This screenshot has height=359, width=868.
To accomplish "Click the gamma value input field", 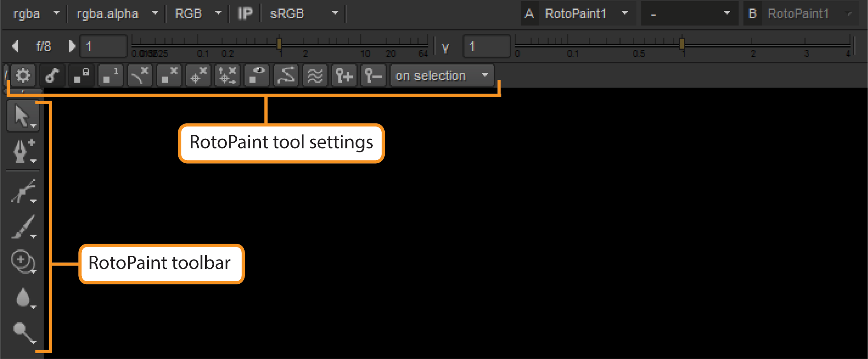I will (x=486, y=47).
